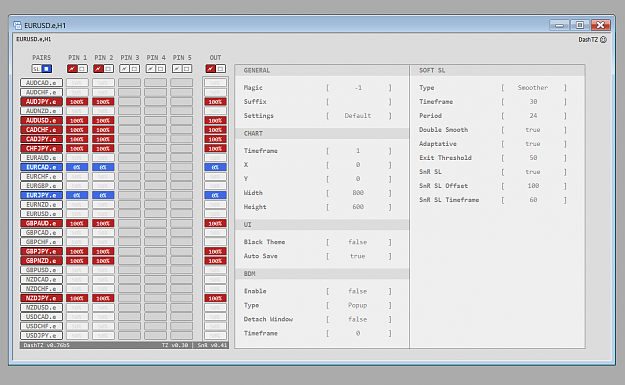Click the OUT window square icon
Image resolution: width=625 pixels, height=385 pixels.
[x=220, y=69]
